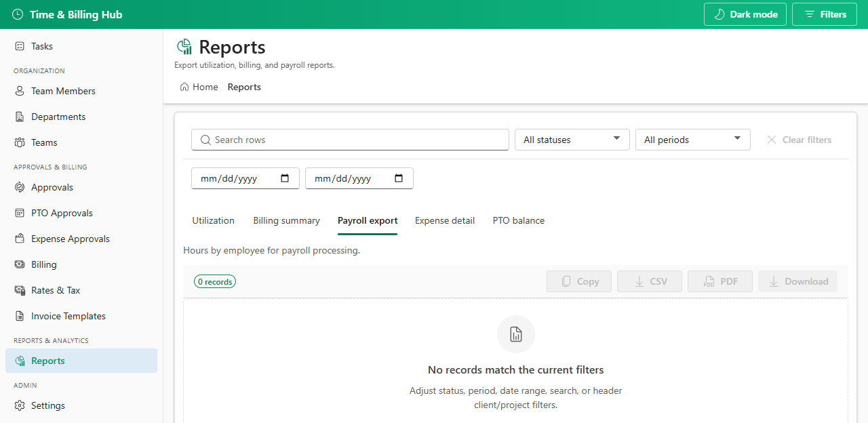Screen dimensions: 868x423
Task: Open Tasks from the sidebar
Action: coord(81,46)
